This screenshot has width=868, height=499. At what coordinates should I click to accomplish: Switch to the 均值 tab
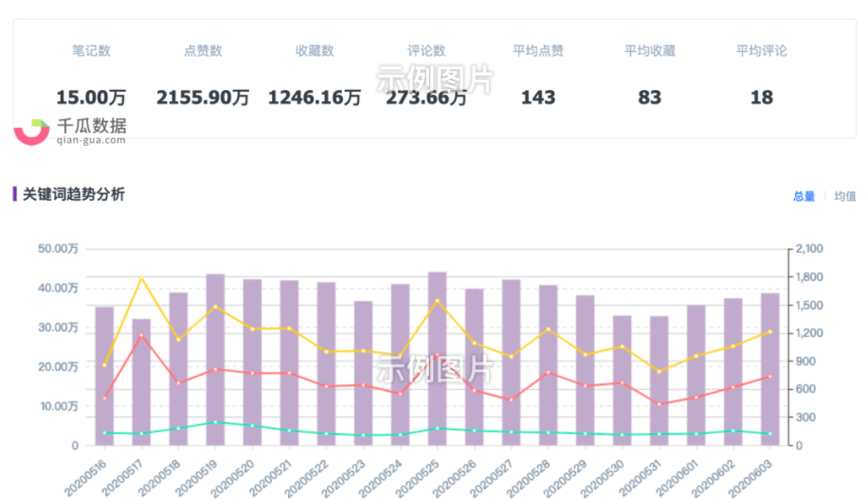tap(844, 196)
